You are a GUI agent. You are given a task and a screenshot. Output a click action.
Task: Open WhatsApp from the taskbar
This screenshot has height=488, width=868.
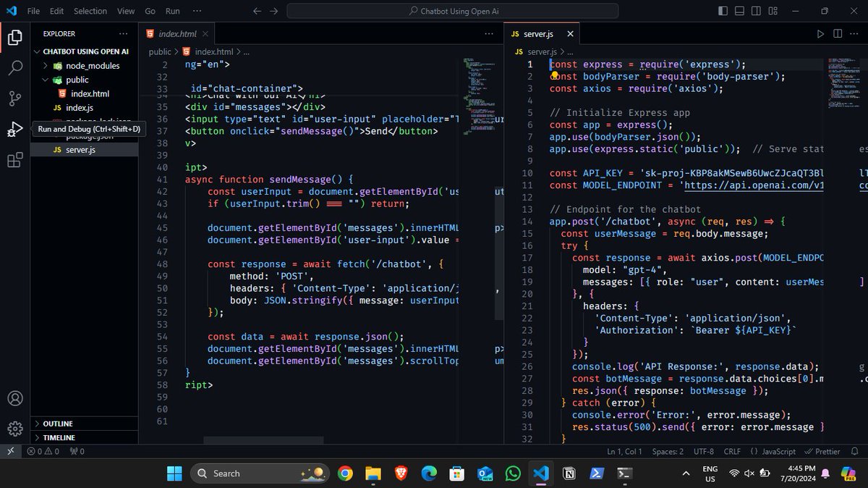click(x=513, y=474)
